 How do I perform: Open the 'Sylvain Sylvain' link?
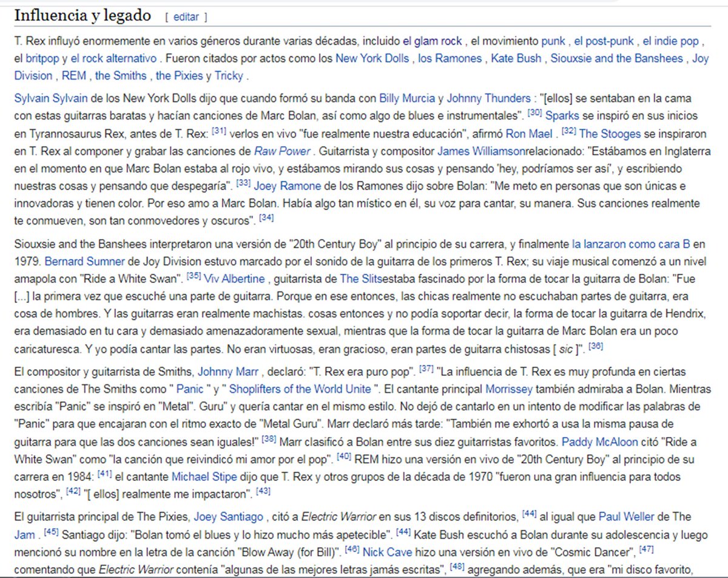tap(51, 98)
